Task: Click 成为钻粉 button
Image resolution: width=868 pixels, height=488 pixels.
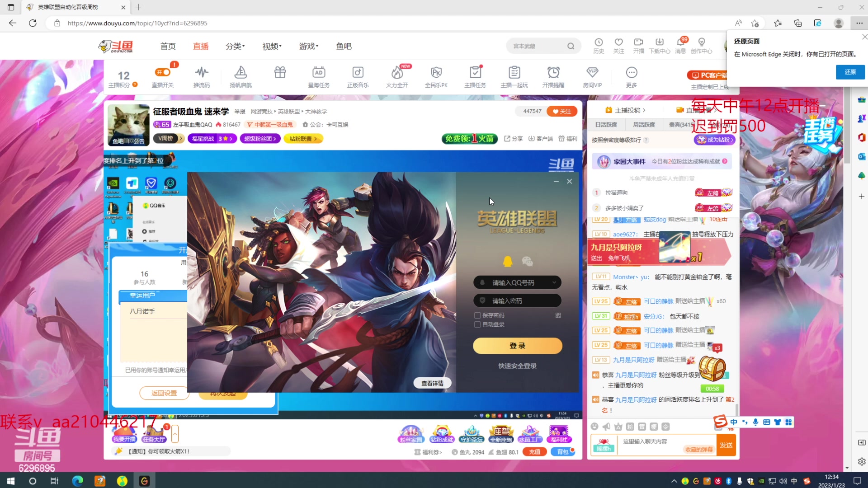Action: 714,140
